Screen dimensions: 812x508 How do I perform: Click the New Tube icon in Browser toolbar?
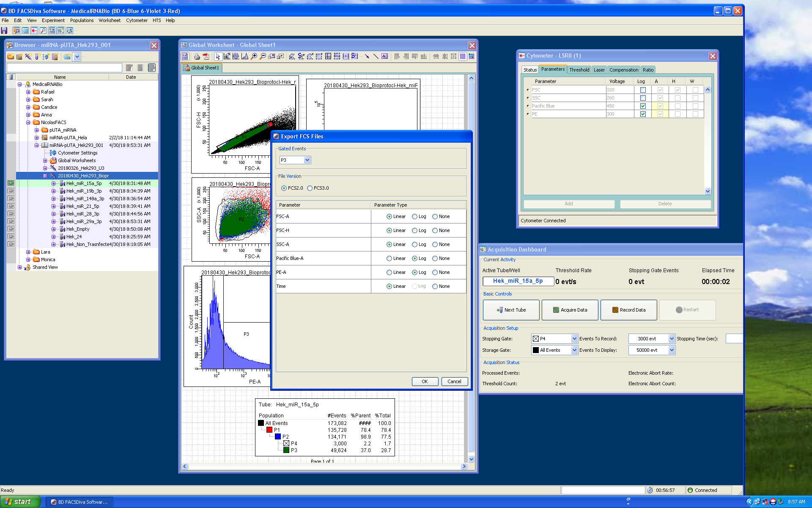pos(37,56)
